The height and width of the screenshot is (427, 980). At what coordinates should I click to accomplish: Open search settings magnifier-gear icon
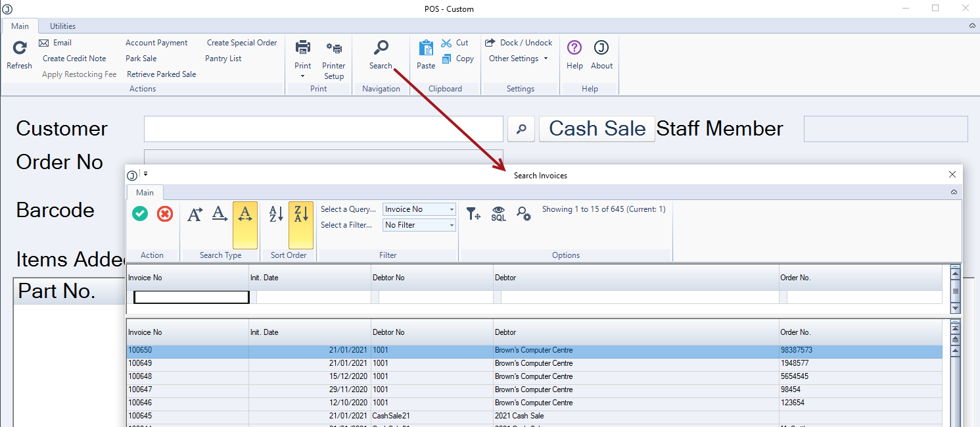(x=524, y=214)
